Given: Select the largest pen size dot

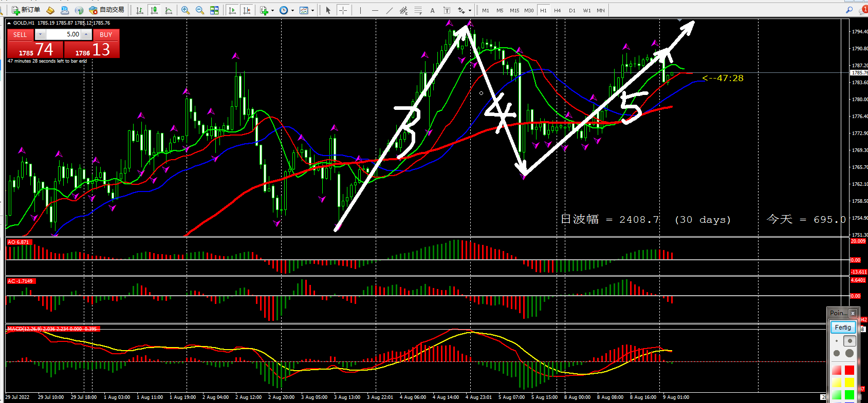Looking at the screenshot, I should (x=849, y=353).
